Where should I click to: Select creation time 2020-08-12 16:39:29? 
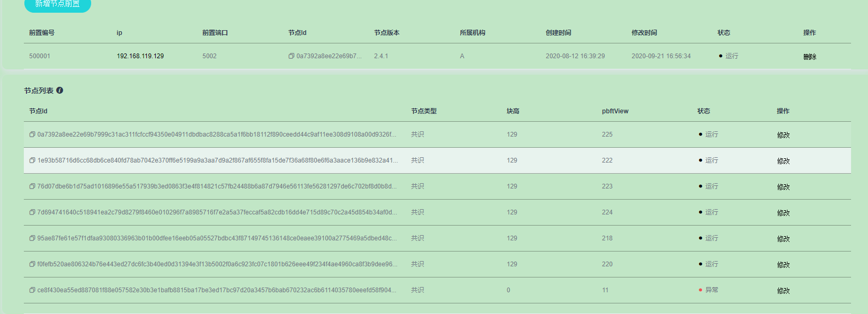575,56
